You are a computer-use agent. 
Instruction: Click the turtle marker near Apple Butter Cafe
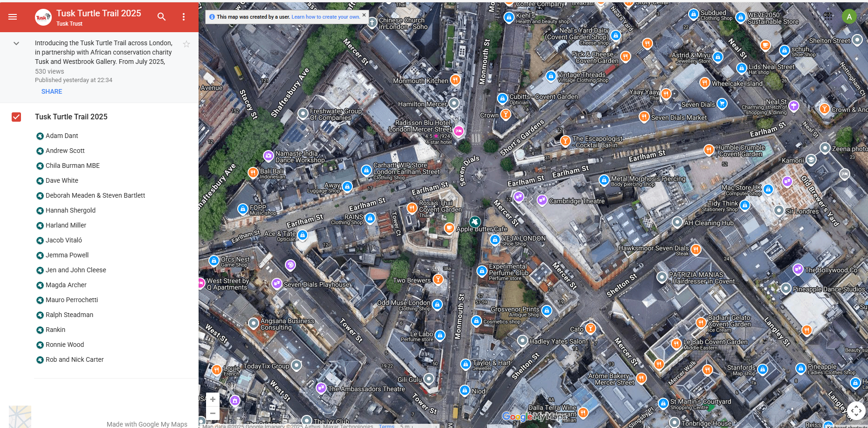[x=475, y=221]
